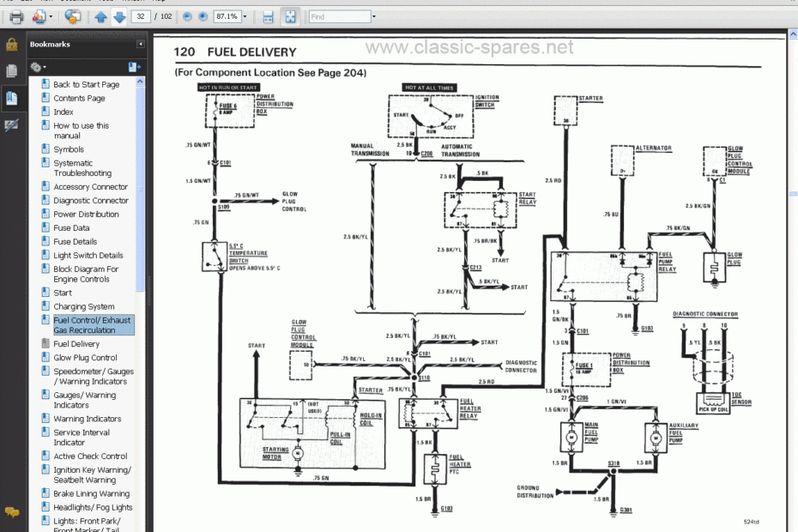Image resolution: width=798 pixels, height=532 pixels.
Task: Open the bookmarks Options gear menu
Action: 37,66
